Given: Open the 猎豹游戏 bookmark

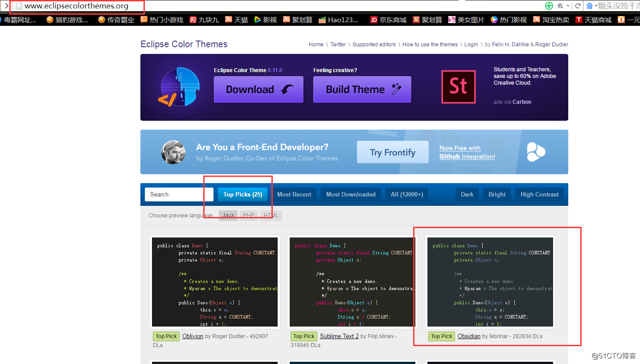Looking at the screenshot, I should click(x=67, y=20).
